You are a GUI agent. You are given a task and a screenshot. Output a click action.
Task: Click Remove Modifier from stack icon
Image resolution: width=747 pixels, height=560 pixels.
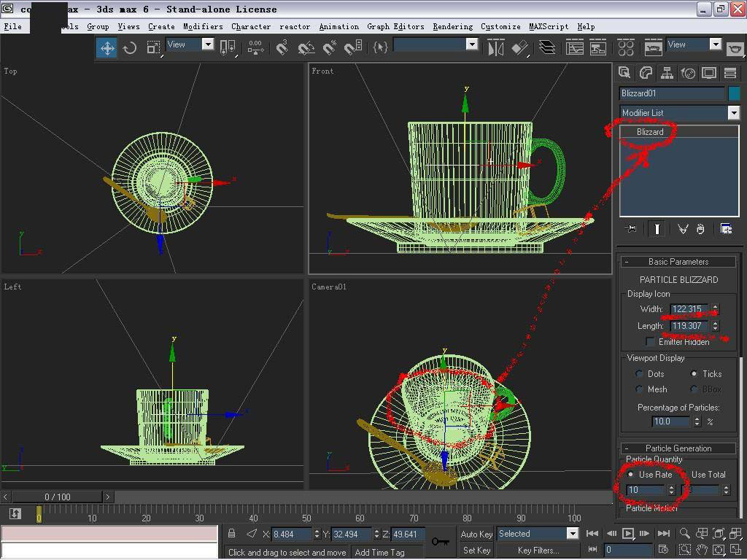pos(700,229)
